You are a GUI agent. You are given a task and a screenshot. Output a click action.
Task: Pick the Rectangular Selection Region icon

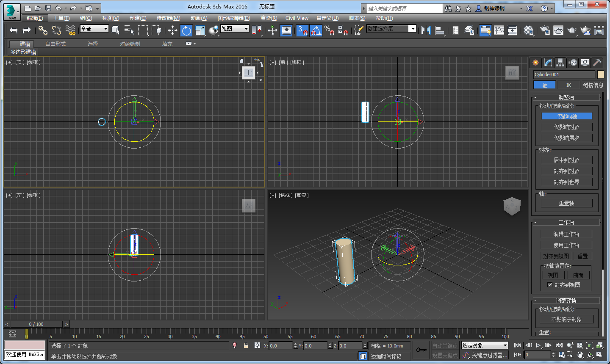143,30
